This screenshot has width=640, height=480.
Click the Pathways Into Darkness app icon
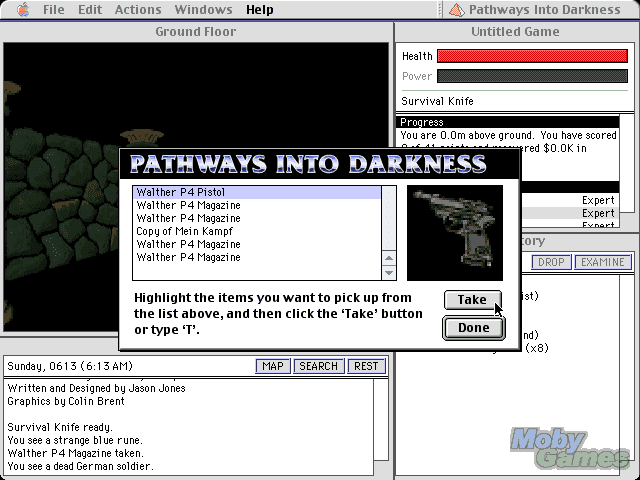(x=457, y=10)
